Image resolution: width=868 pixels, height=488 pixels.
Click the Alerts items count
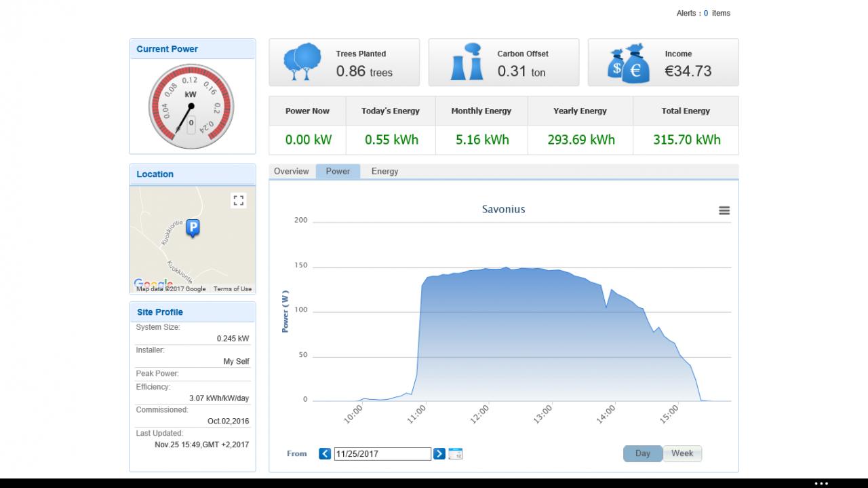[706, 13]
